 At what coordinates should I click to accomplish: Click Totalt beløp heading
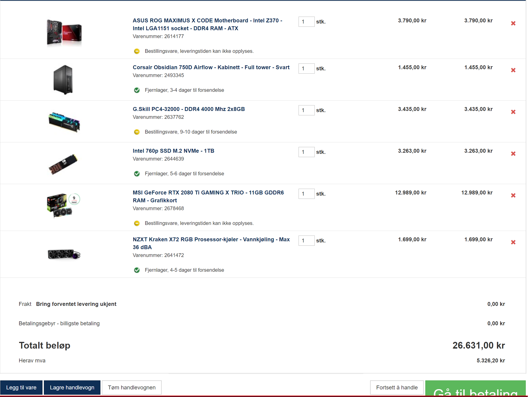click(45, 345)
